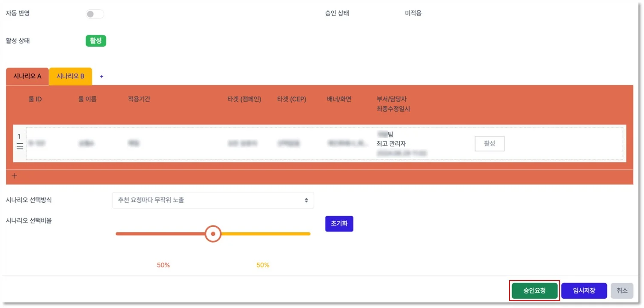Click the 취소 button
The height and width of the screenshot is (308, 644).
click(622, 290)
